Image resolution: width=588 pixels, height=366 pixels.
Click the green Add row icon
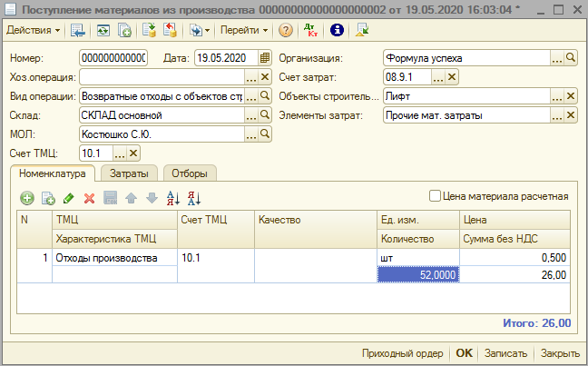coord(27,197)
